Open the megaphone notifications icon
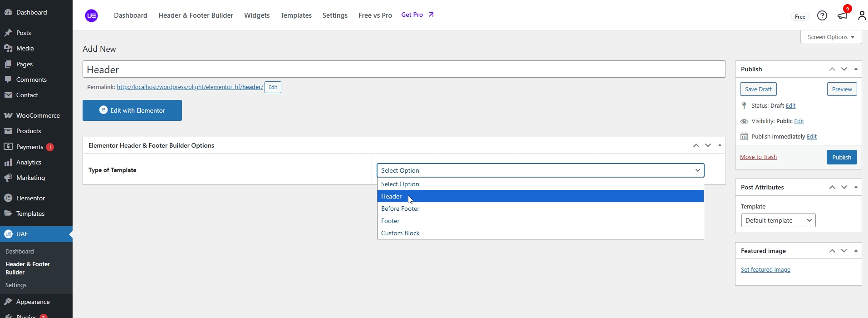This screenshot has height=318, width=868. coord(842,16)
